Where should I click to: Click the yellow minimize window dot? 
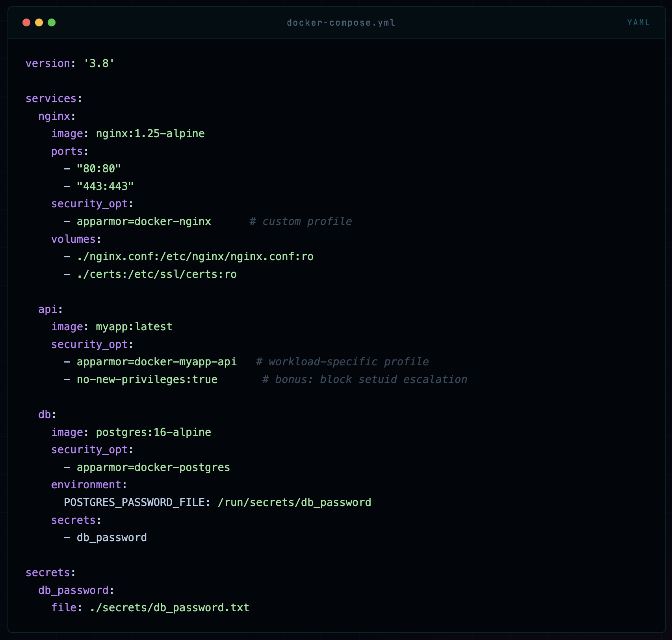click(39, 22)
